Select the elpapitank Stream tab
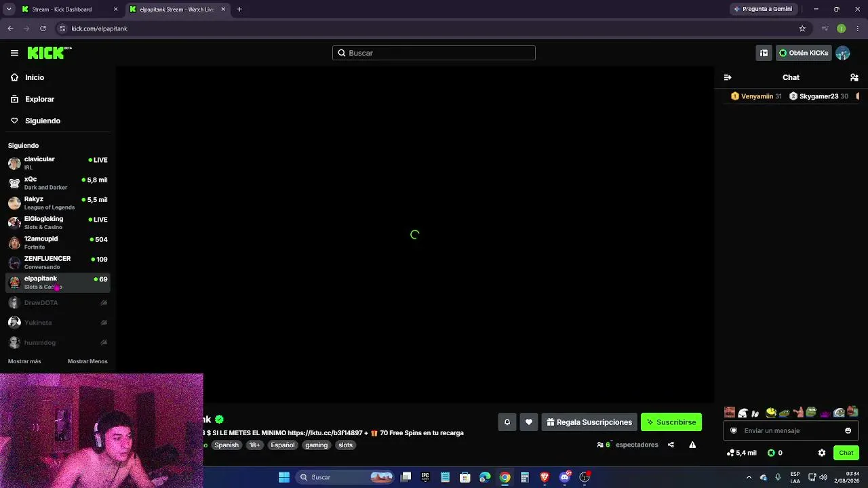The image size is (868, 488). click(178, 9)
